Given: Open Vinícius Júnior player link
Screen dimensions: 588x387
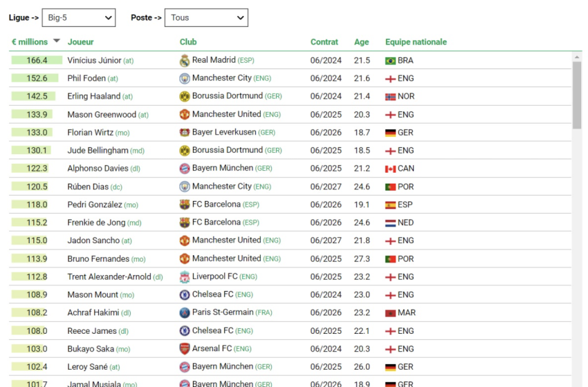Looking at the screenshot, I should pos(95,60).
